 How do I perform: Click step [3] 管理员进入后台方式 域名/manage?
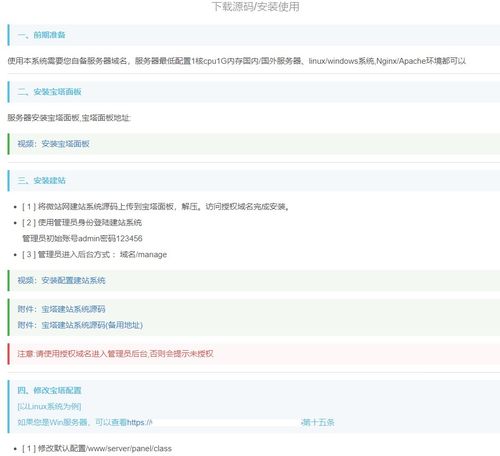(94, 254)
